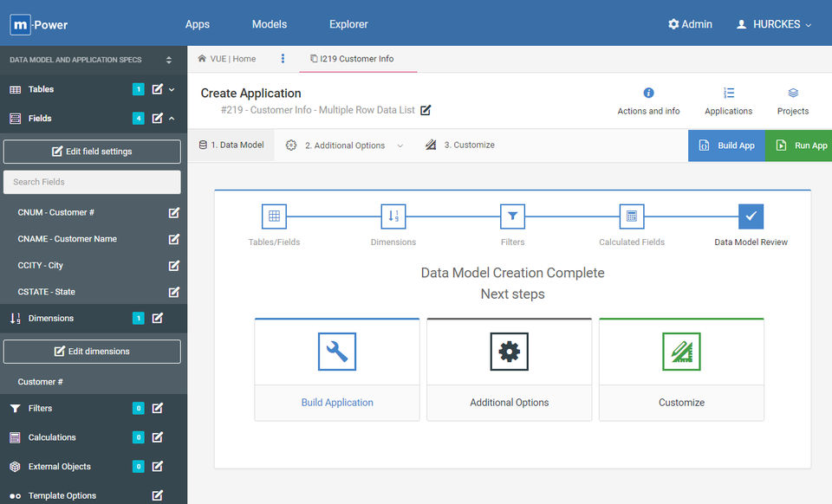Click the Customize card label
This screenshot has width=832, height=504.
click(x=681, y=403)
